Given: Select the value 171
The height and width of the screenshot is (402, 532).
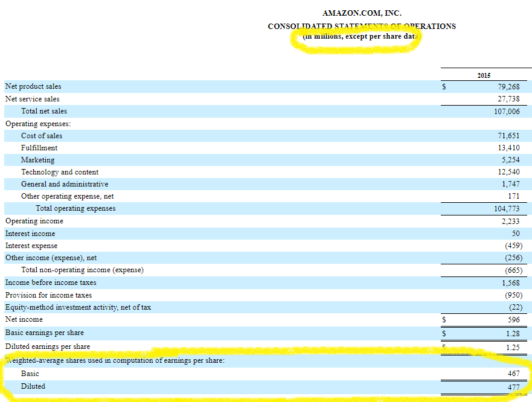Looking at the screenshot, I should pyautogui.click(x=514, y=196).
